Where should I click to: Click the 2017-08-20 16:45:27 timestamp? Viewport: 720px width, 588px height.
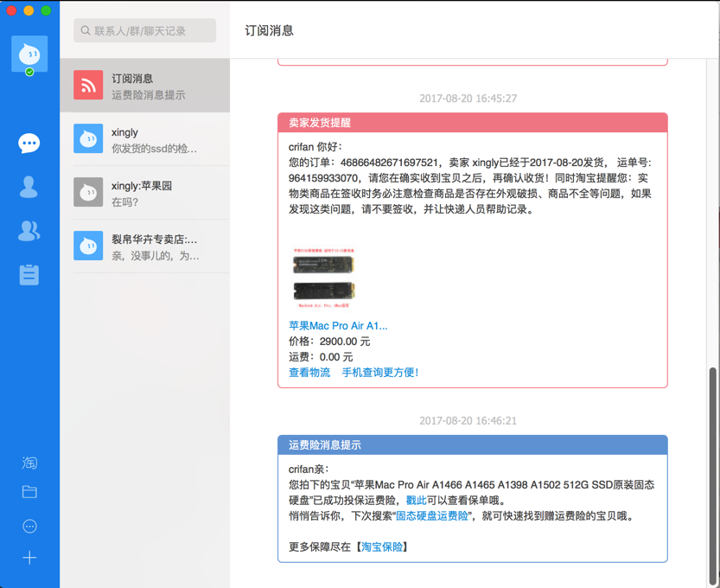468,99
